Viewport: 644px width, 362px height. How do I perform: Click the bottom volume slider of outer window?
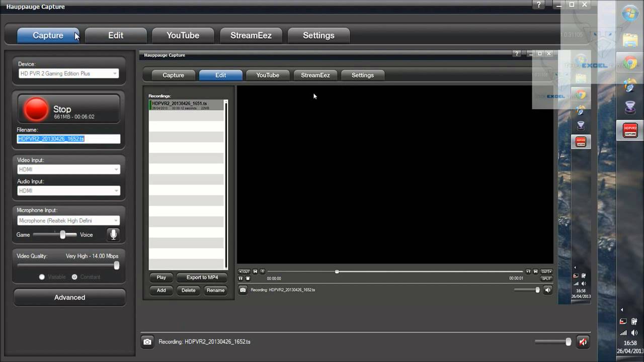(x=553, y=342)
